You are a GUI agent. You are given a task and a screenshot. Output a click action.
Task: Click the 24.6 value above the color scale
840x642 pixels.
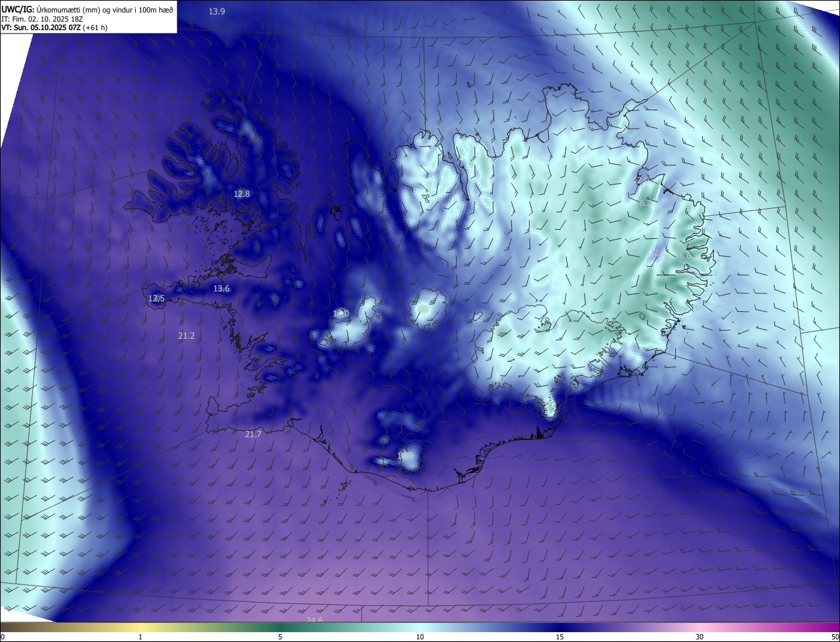(314, 620)
